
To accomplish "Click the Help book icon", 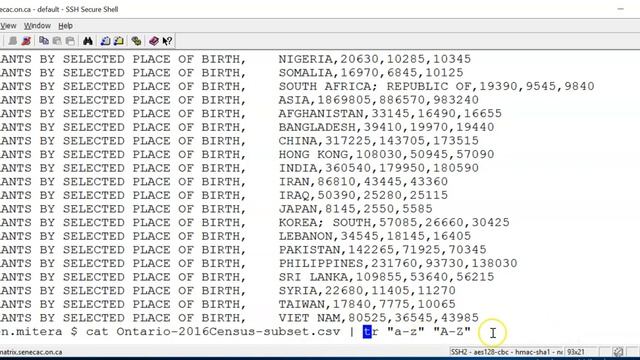I will coord(154,41).
